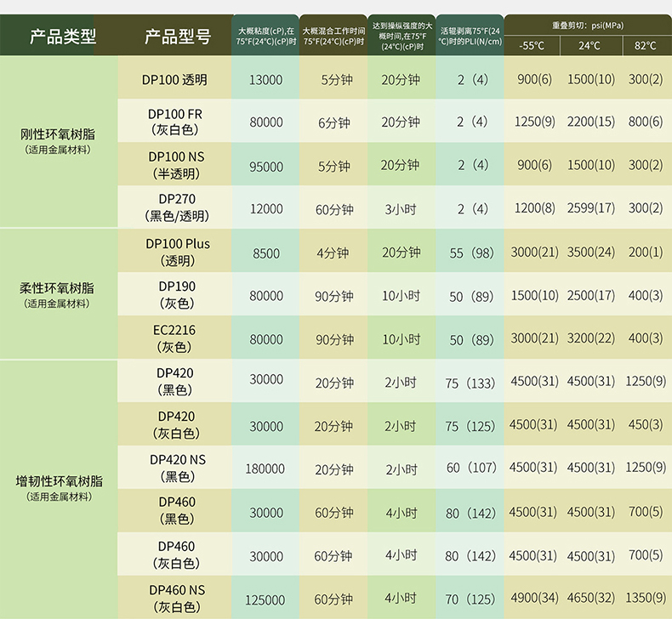The image size is (672, 619).
Task: Open the DP270 (黑色/透明) product entry
Action: [x=176, y=207]
